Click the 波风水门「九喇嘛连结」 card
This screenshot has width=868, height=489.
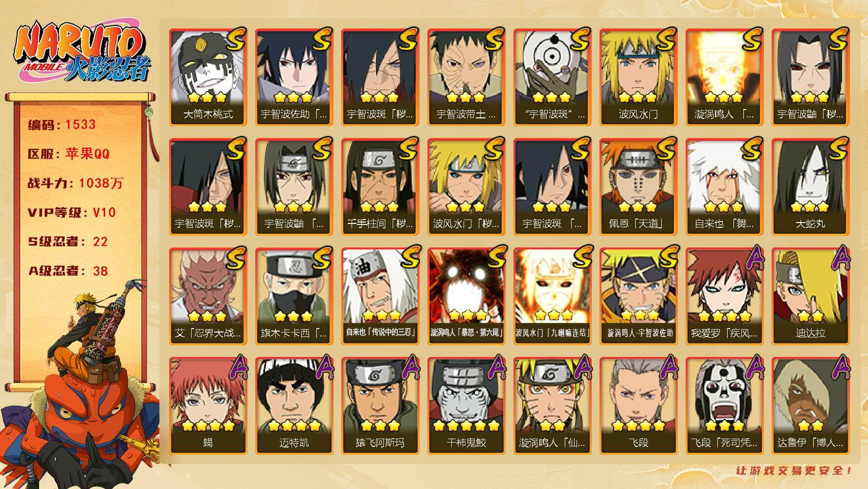(552, 296)
